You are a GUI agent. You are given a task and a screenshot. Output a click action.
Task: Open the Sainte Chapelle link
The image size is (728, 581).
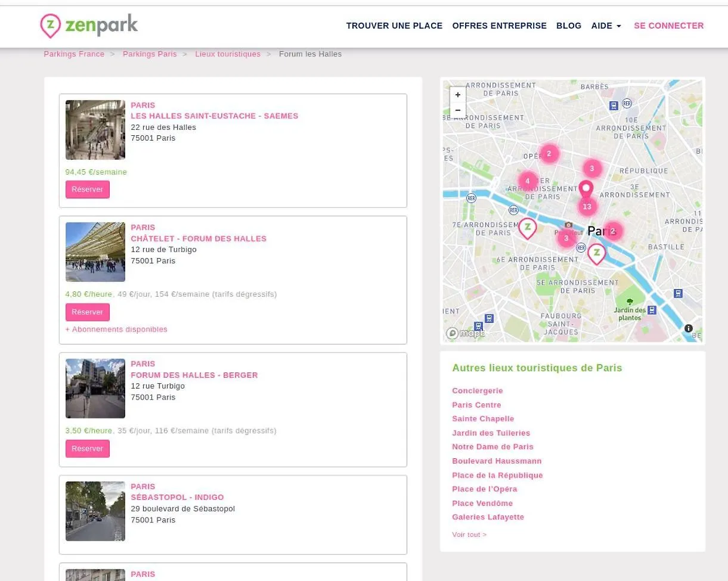[x=483, y=419]
